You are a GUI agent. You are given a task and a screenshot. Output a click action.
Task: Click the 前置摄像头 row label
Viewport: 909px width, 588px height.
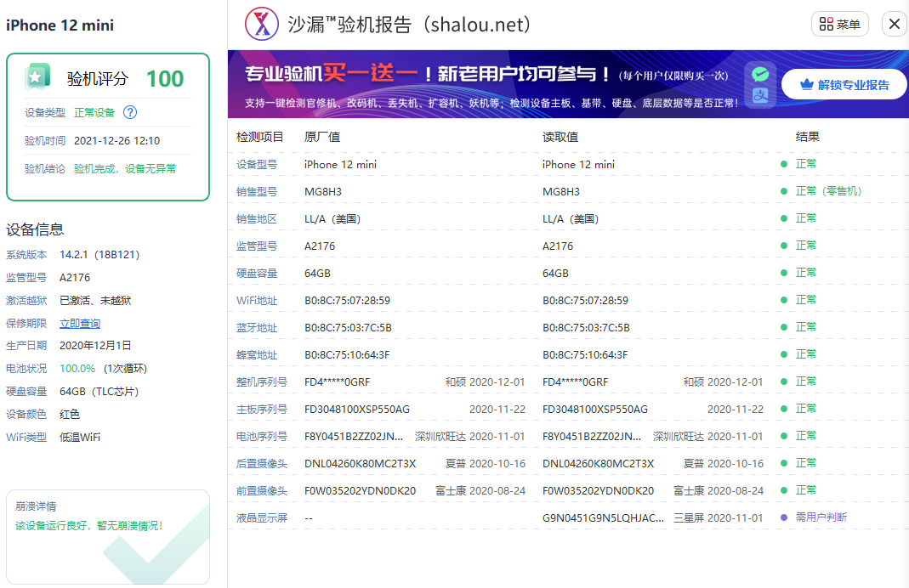click(x=261, y=491)
